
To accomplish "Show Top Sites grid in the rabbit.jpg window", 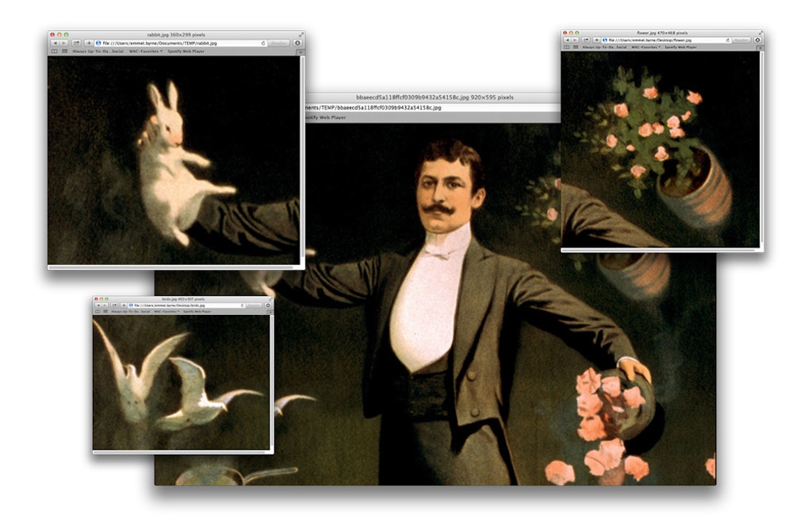I will 64,52.
